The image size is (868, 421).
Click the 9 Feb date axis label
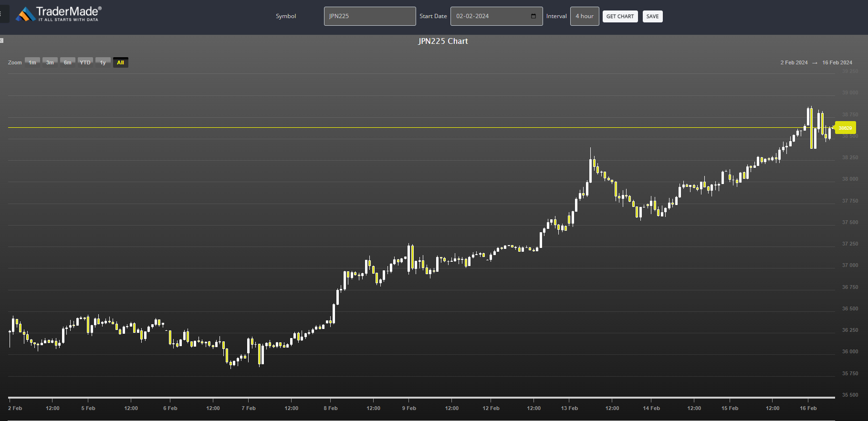pyautogui.click(x=409, y=408)
